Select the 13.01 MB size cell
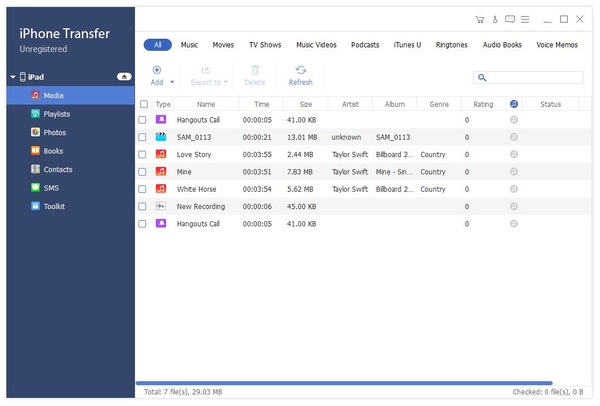600x406 pixels. 302,137
